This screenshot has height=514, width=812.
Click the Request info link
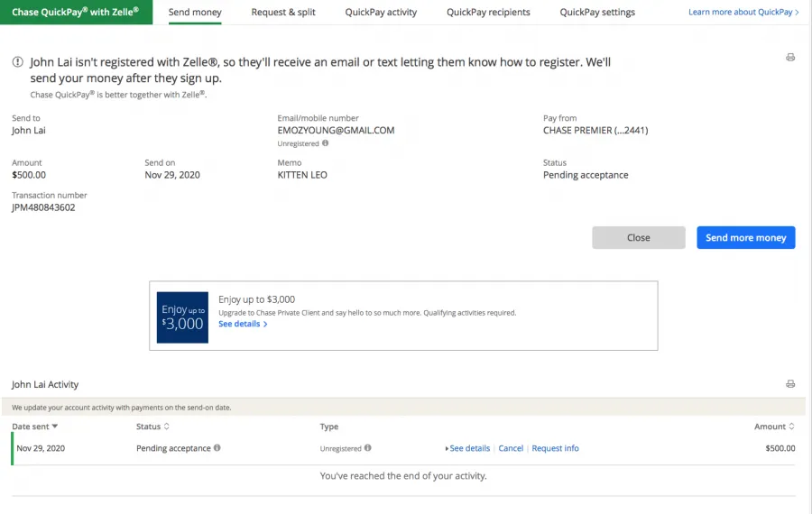click(x=555, y=448)
